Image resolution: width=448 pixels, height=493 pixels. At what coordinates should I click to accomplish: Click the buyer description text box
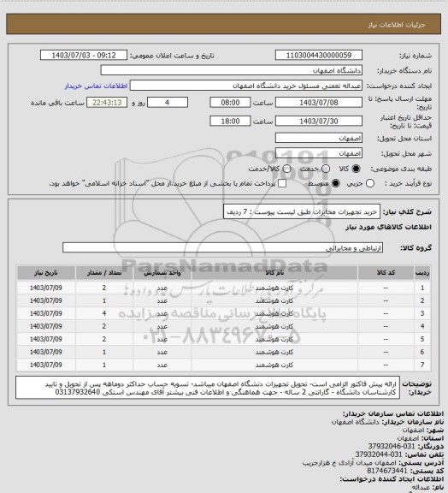click(x=208, y=388)
